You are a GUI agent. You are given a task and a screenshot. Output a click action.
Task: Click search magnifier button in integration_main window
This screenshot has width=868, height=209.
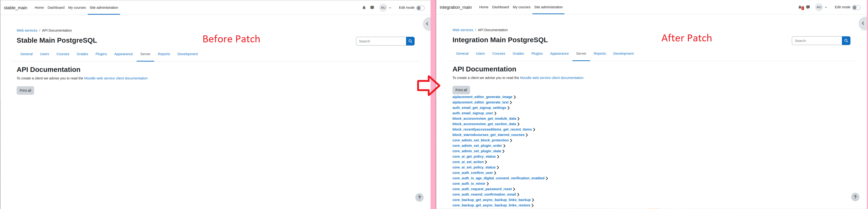coord(846,41)
